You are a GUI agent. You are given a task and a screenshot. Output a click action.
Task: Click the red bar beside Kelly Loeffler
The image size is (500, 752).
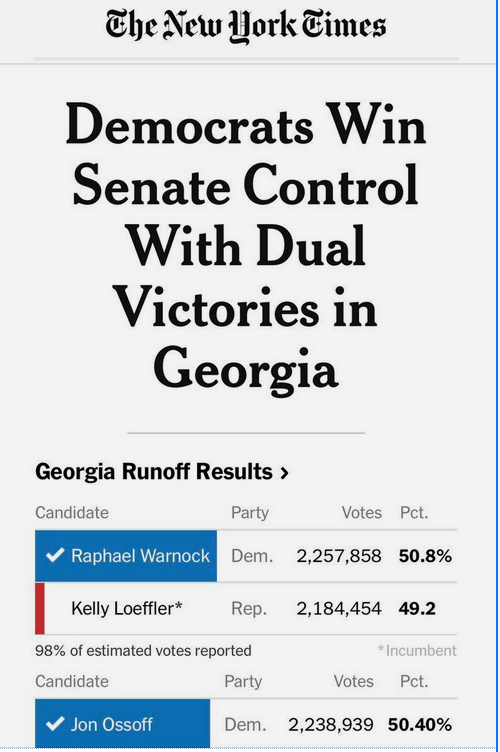pos(40,608)
